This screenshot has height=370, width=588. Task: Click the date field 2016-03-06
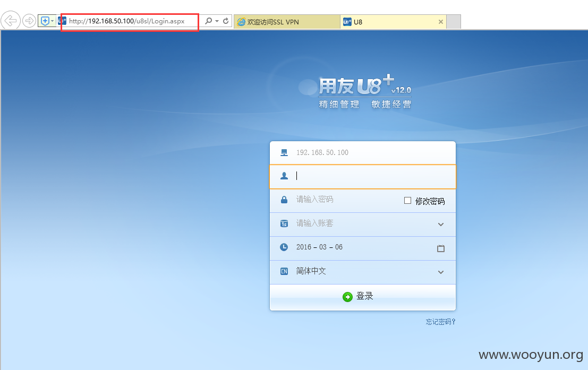pyautogui.click(x=363, y=248)
